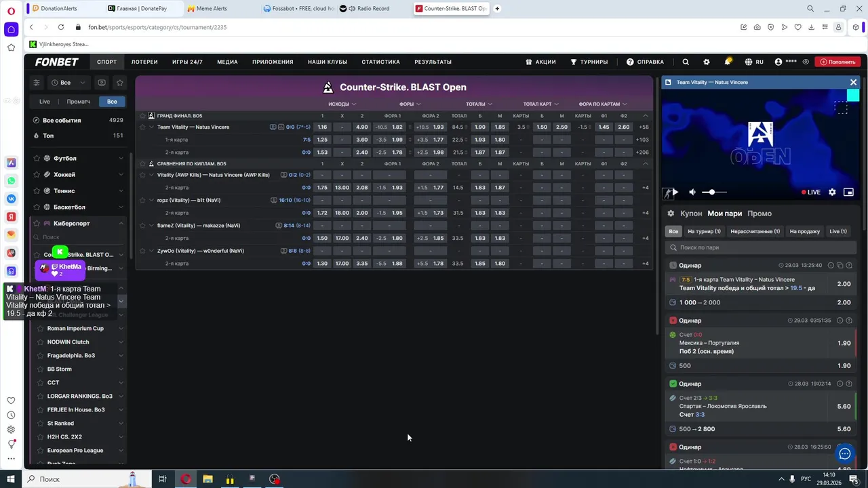Open Все события list item
This screenshot has width=868, height=488.
click(x=79, y=120)
